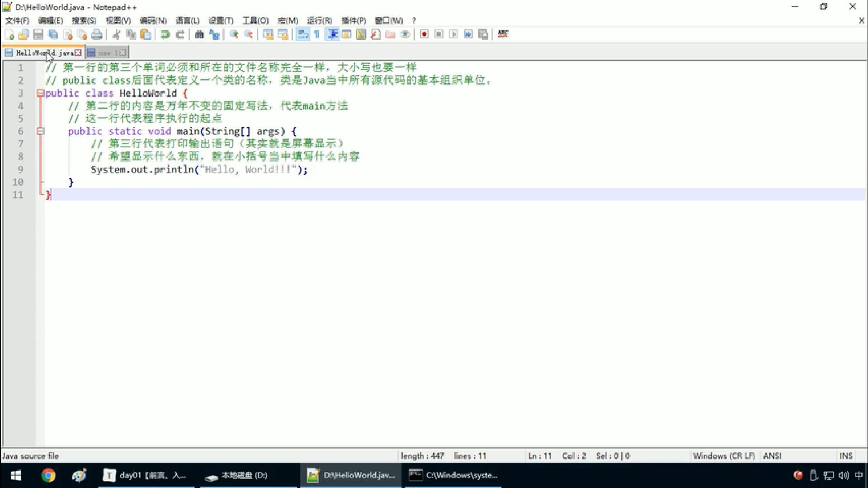The image size is (868, 488).
Task: Close the HelloWorld.java tab with the red X
Action: coord(78,52)
